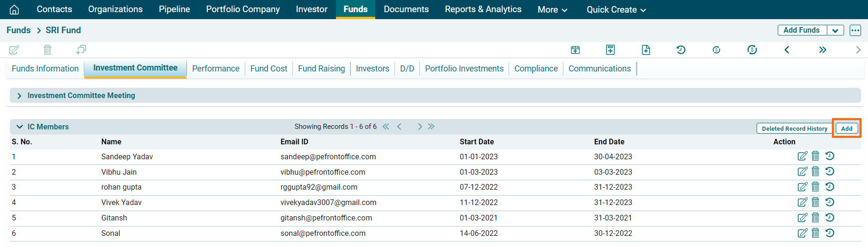Edit Gitansh's IC member entry
This screenshot has height=248, width=868.
802,218
